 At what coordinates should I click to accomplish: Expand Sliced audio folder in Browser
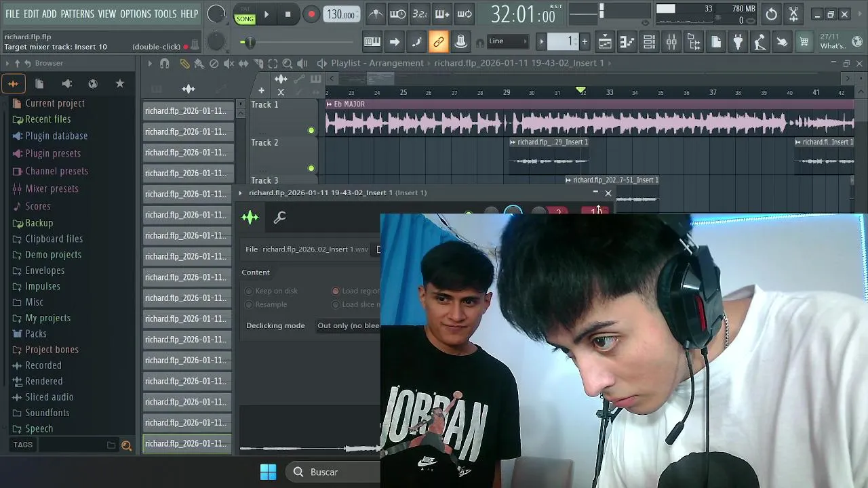point(49,396)
